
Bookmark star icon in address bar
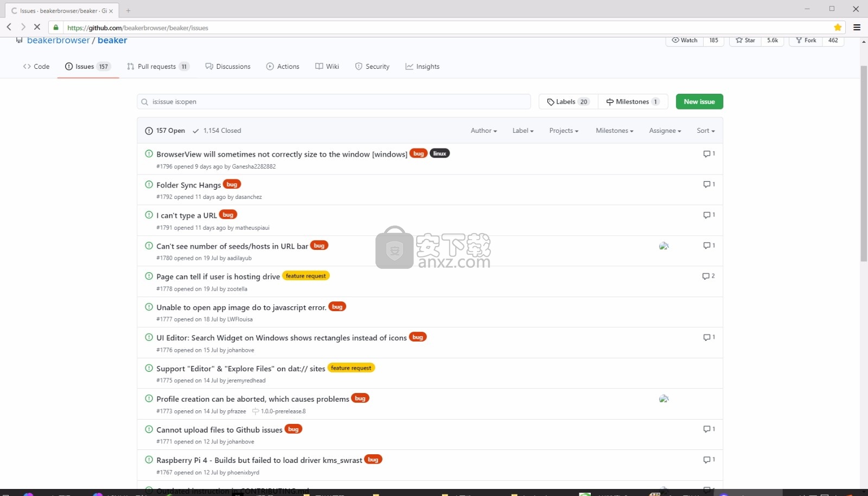point(838,28)
